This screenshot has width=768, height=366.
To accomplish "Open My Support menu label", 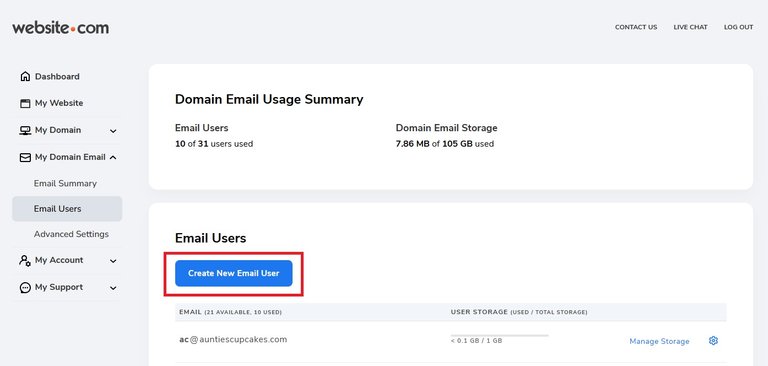I will 59,287.
